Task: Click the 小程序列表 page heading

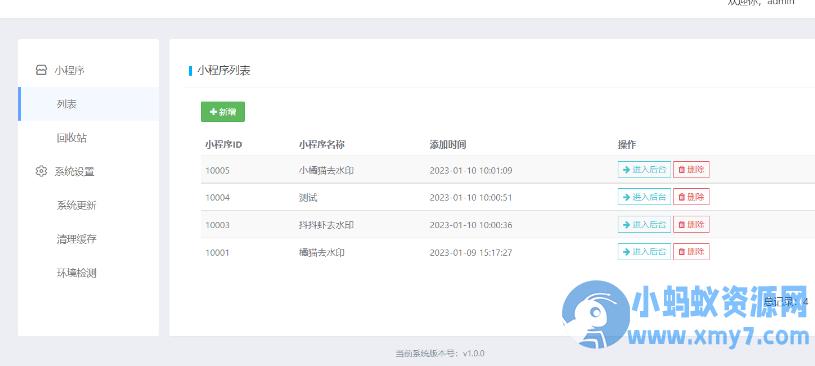Action: [x=224, y=71]
